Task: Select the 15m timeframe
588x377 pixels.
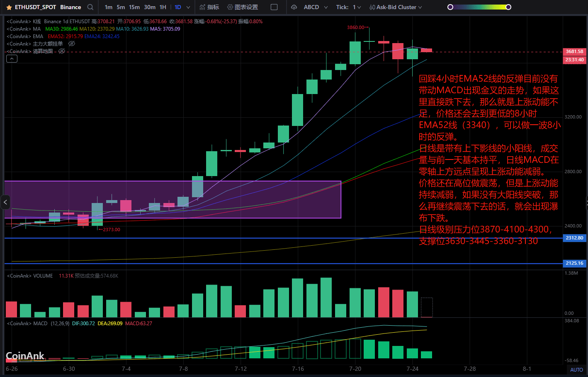Action: tap(134, 7)
